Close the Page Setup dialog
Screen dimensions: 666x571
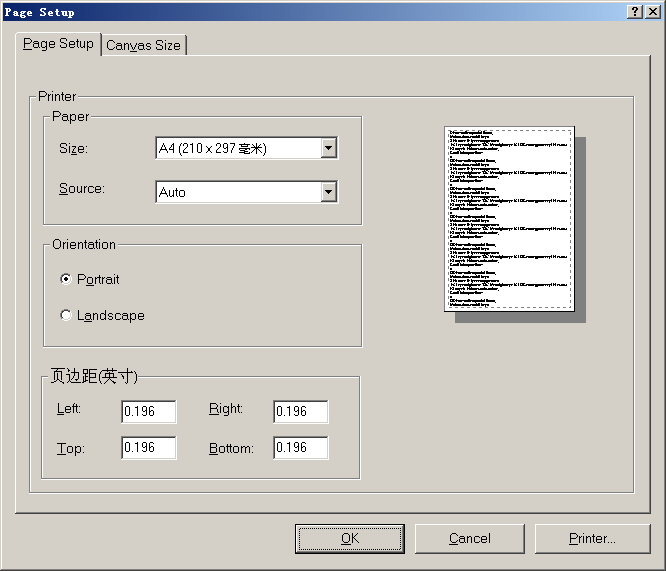tap(653, 11)
